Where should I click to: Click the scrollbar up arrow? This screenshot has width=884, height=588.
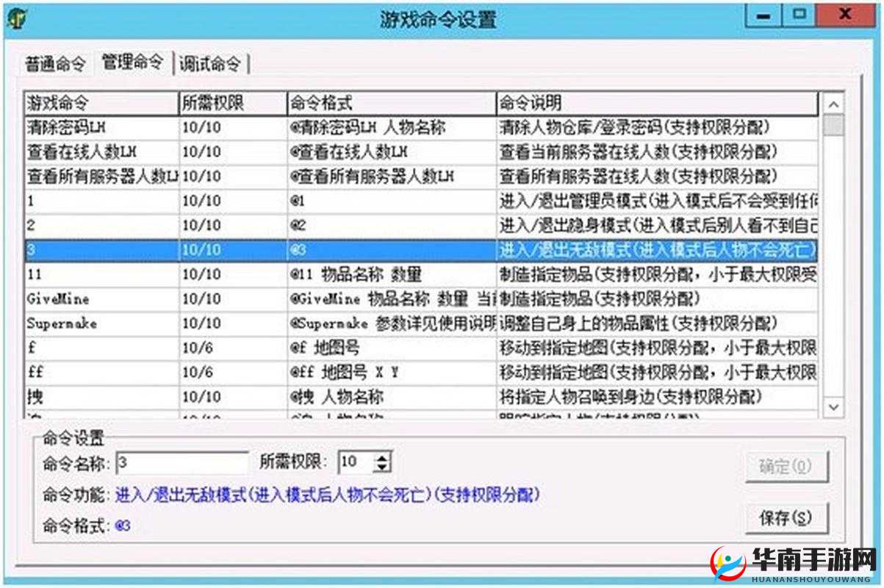click(834, 104)
